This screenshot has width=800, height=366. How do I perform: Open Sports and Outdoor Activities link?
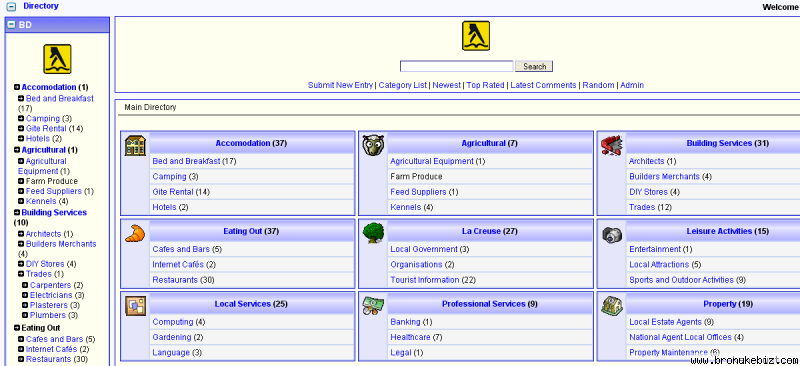point(681,280)
